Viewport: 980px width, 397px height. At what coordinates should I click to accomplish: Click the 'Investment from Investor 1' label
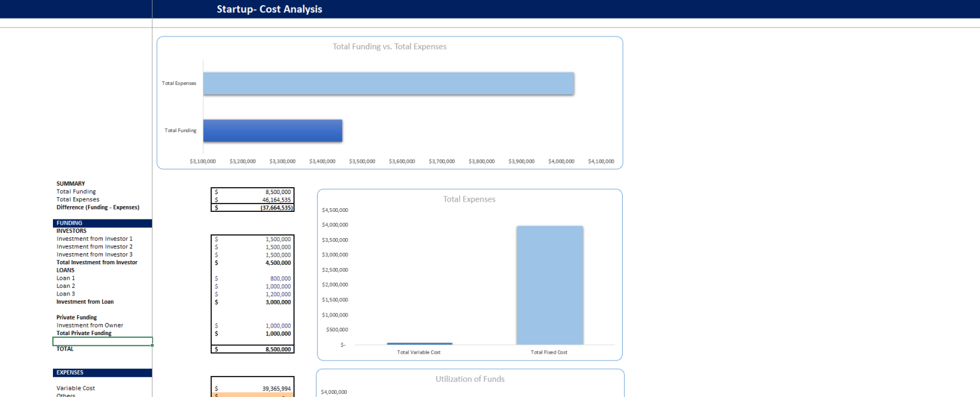pos(94,238)
